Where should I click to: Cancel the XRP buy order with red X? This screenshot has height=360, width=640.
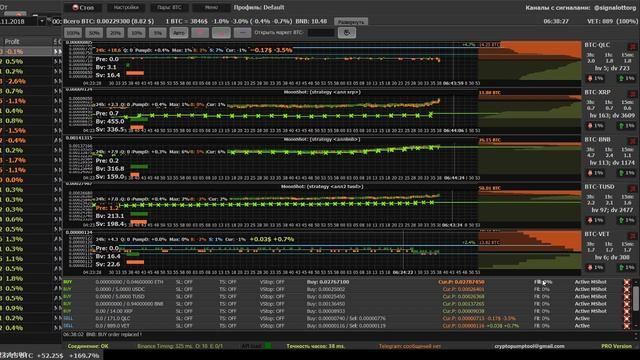627,311
